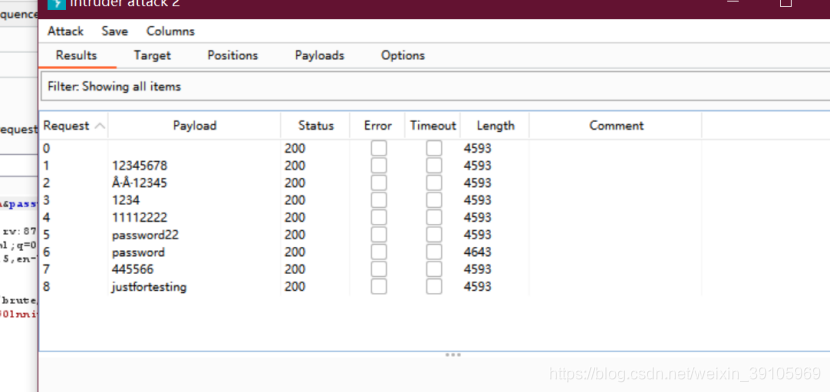Open the Columns menu
This screenshot has width=830, height=392.
(x=170, y=31)
